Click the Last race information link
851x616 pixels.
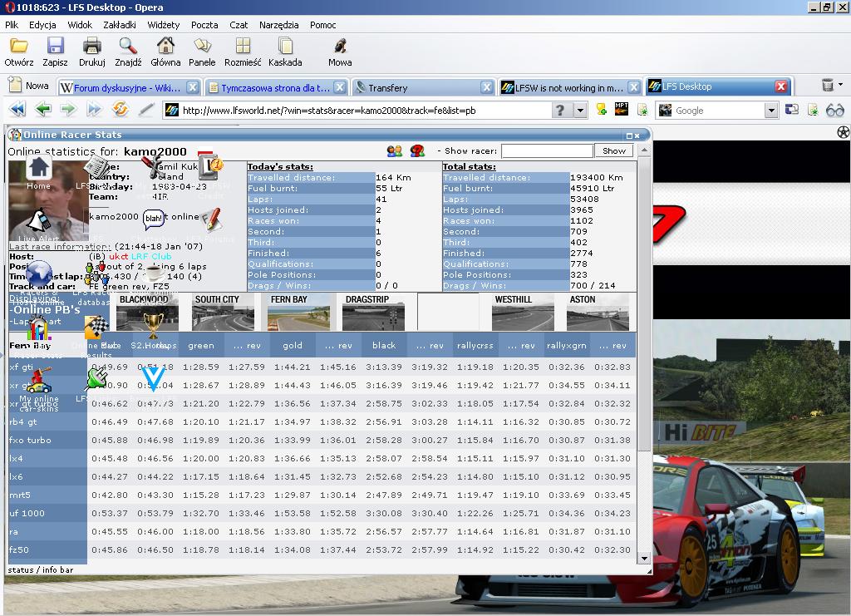60,246
